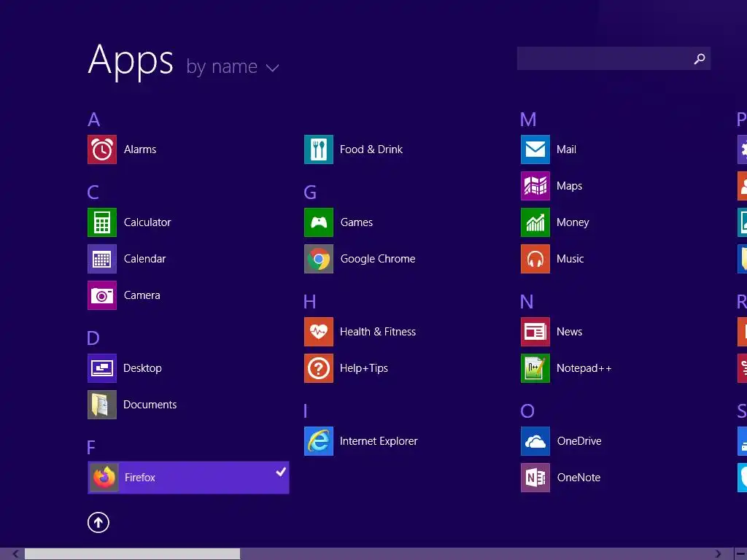Jump via letter heading F
This screenshot has height=560, width=747.
pyautogui.click(x=91, y=448)
